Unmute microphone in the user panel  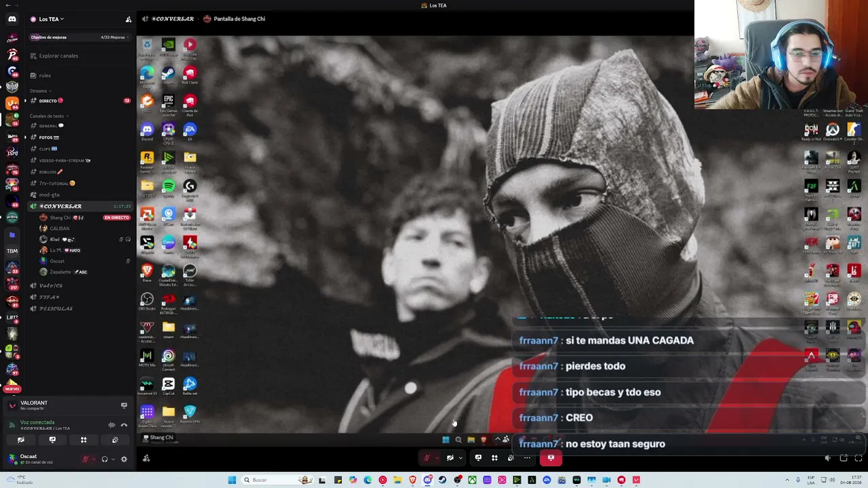point(85,459)
